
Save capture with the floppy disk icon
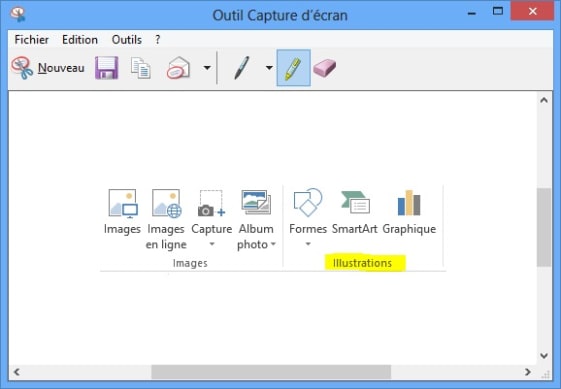point(107,68)
